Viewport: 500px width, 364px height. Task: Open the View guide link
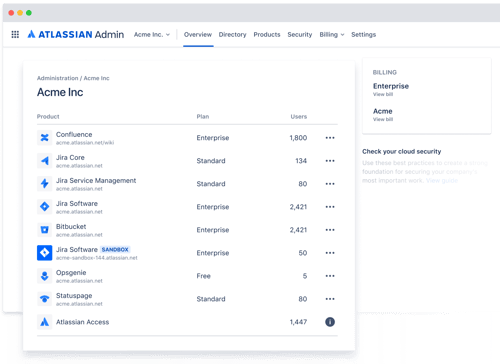tap(442, 180)
